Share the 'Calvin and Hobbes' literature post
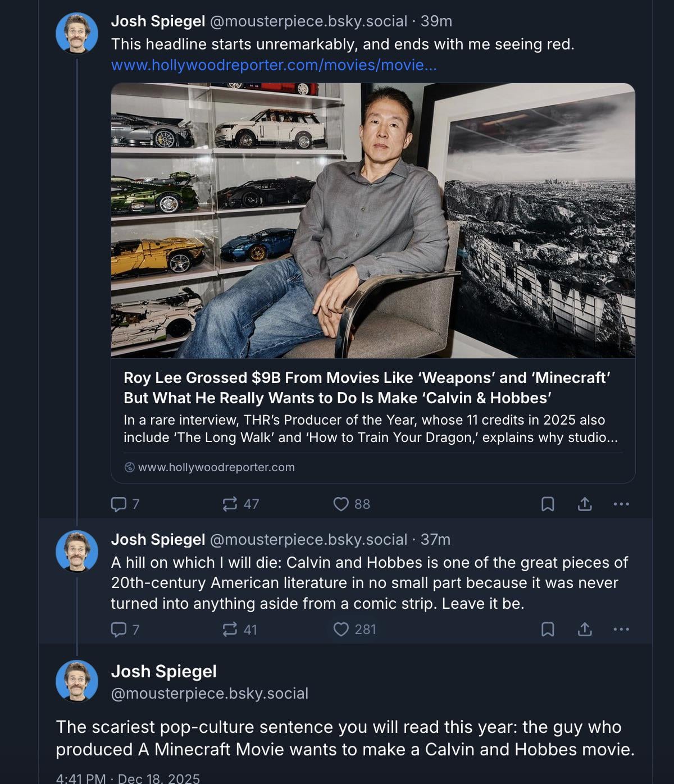Image resolution: width=674 pixels, height=784 pixels. [585, 629]
